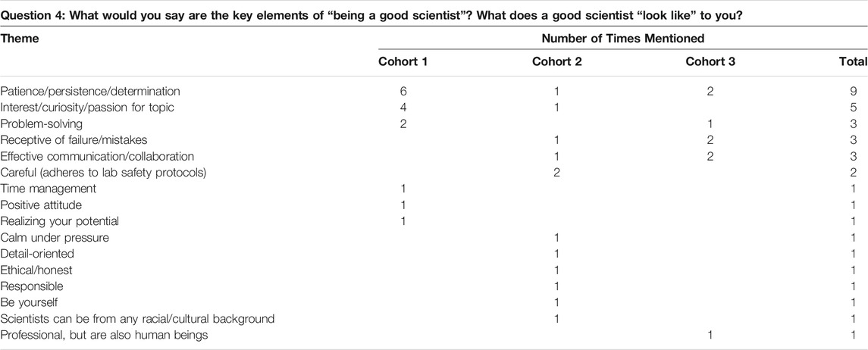Select the Ethical/honest theme label
Image resolution: width=868 pixels, height=350 pixels.
(x=36, y=270)
